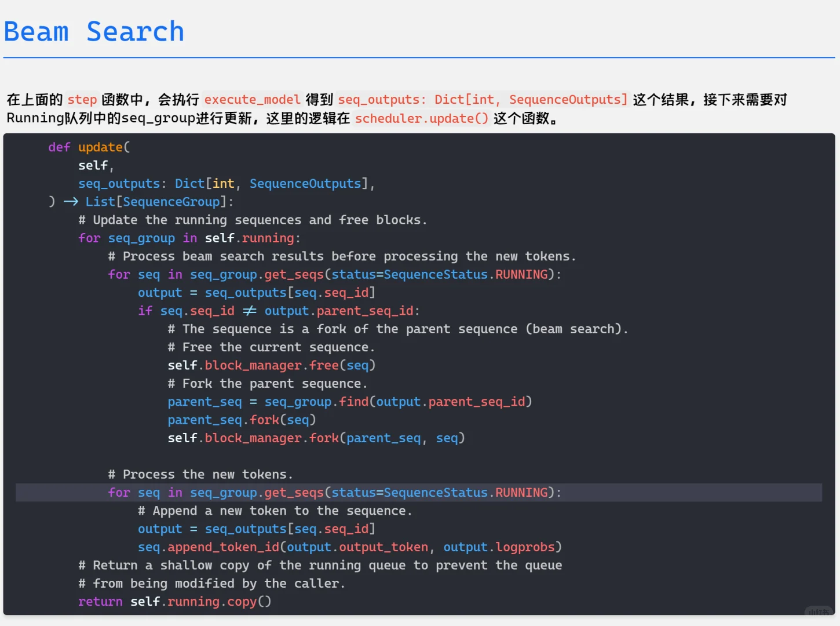Click the inline code "scheduler.update()"
Screen dimensions: 840x626
[x=422, y=118]
